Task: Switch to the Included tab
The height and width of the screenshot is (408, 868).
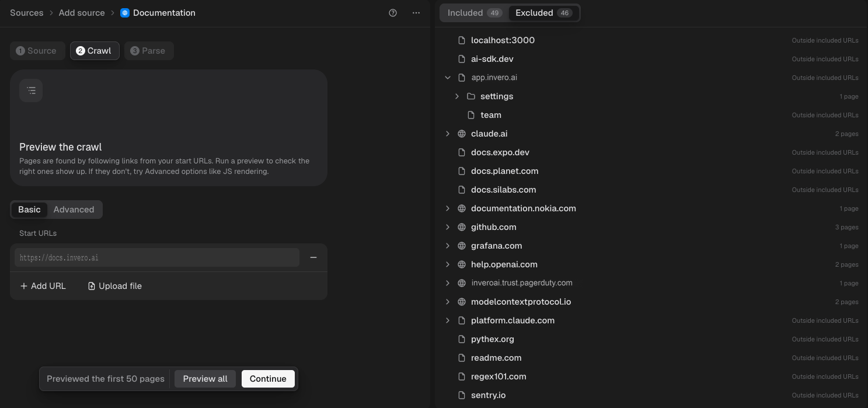Action: [475, 13]
